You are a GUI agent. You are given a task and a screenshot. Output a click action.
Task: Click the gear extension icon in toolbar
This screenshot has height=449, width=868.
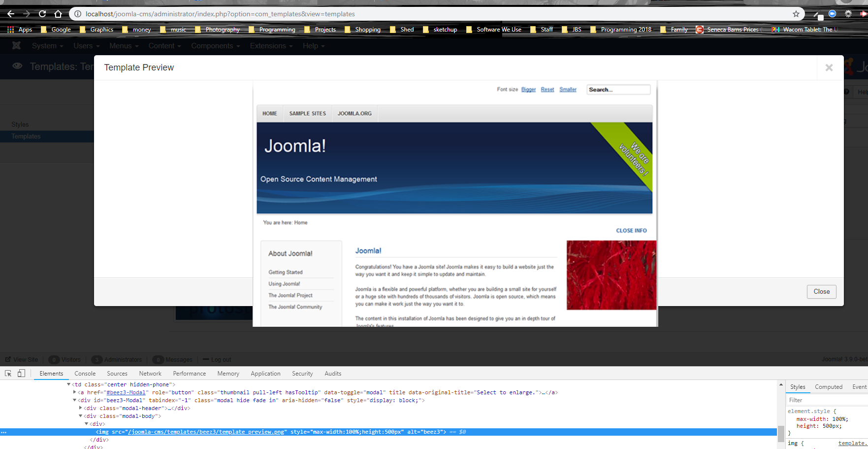point(848,14)
